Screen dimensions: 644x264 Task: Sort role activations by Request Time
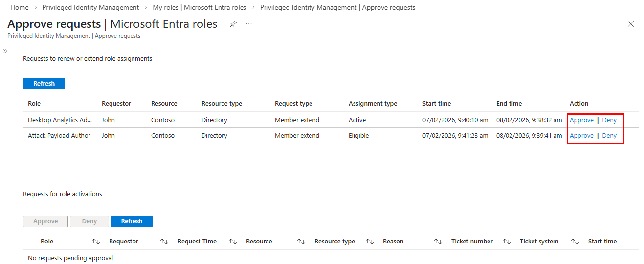pos(232,242)
